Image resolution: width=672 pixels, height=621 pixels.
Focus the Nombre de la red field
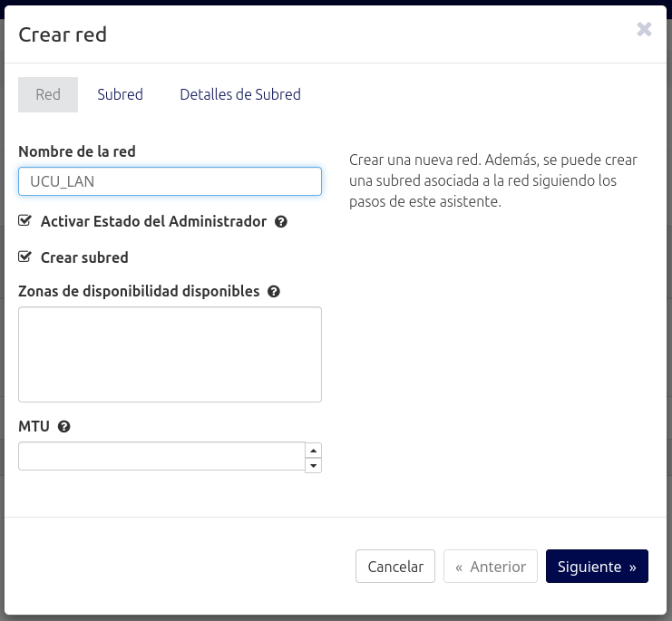point(170,181)
